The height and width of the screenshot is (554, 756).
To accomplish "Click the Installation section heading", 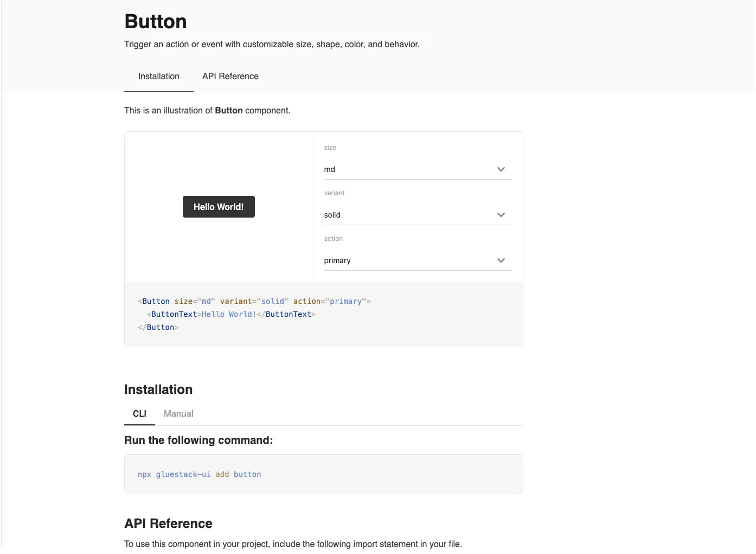I will click(x=158, y=390).
